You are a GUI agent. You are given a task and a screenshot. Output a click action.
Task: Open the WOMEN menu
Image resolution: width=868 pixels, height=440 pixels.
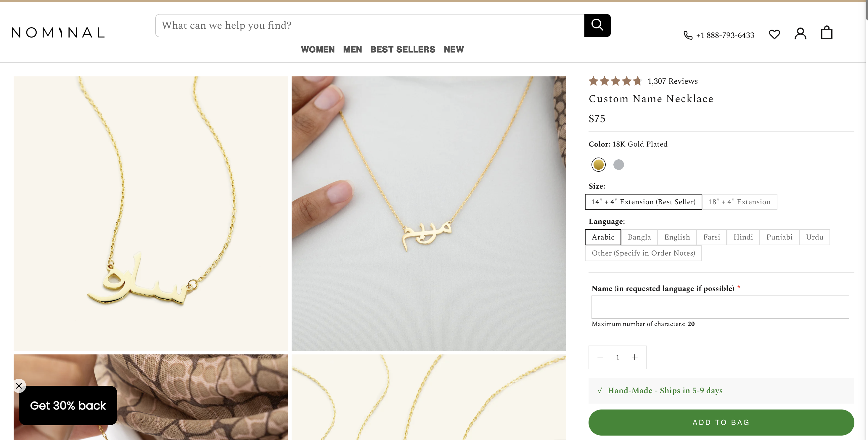(317, 49)
